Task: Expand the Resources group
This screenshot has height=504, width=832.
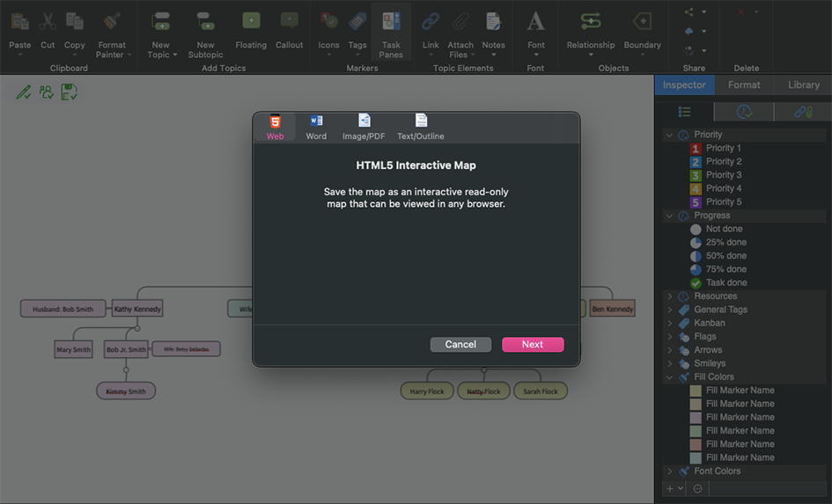Action: pos(670,296)
